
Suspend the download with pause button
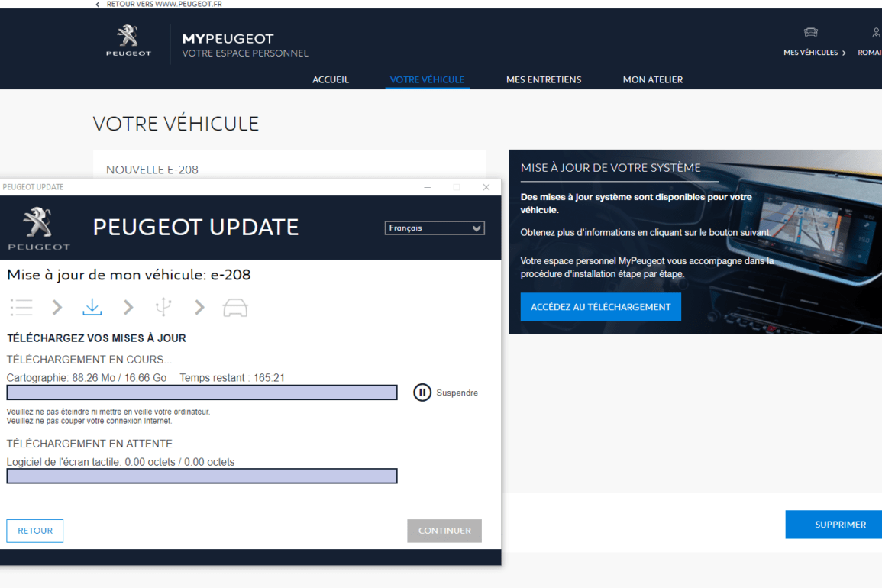click(422, 393)
